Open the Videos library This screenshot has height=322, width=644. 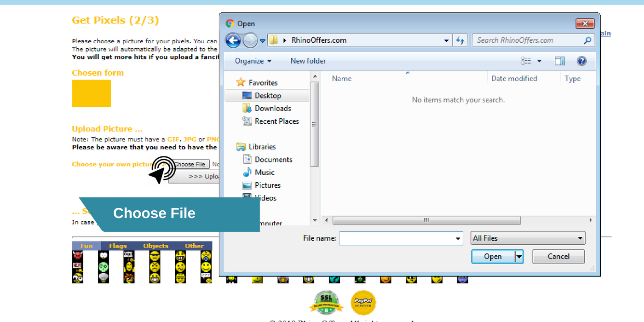[265, 198]
